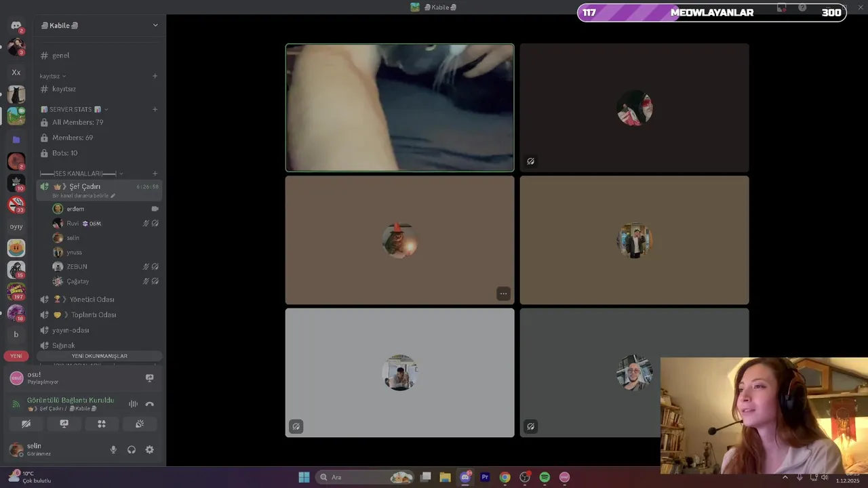Click the All Members: 79 channel
868x488 pixels.
click(x=99, y=122)
